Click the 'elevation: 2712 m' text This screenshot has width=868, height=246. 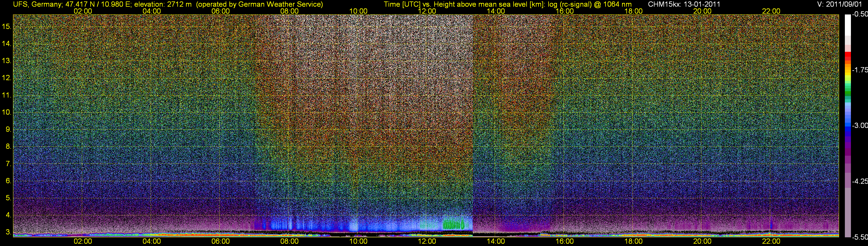coord(163,4)
